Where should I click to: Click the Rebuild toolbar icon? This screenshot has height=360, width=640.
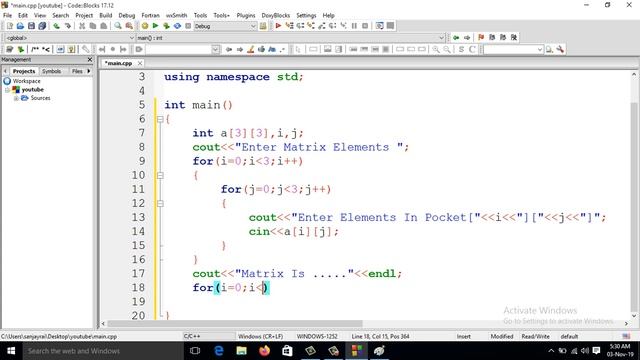point(177,26)
